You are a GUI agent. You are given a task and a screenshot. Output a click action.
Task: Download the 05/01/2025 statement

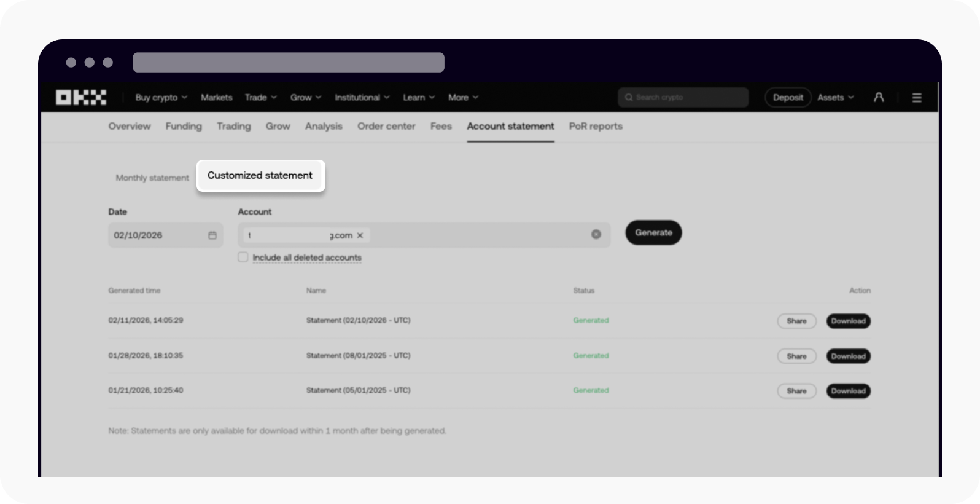[x=848, y=391]
